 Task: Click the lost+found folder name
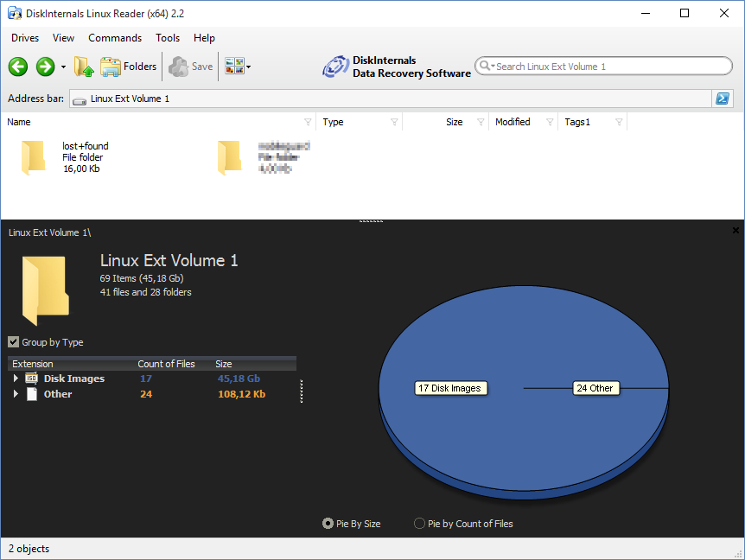86,146
